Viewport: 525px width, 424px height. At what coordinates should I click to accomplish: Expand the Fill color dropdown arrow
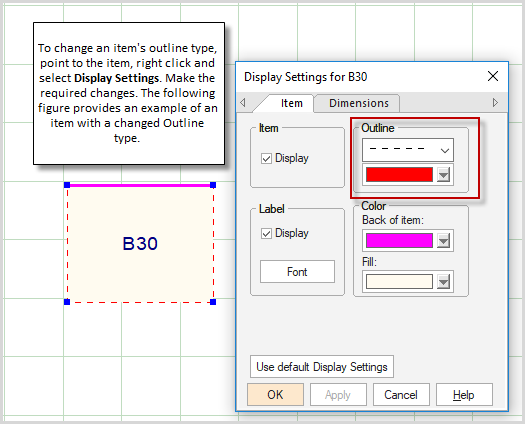[x=443, y=282]
